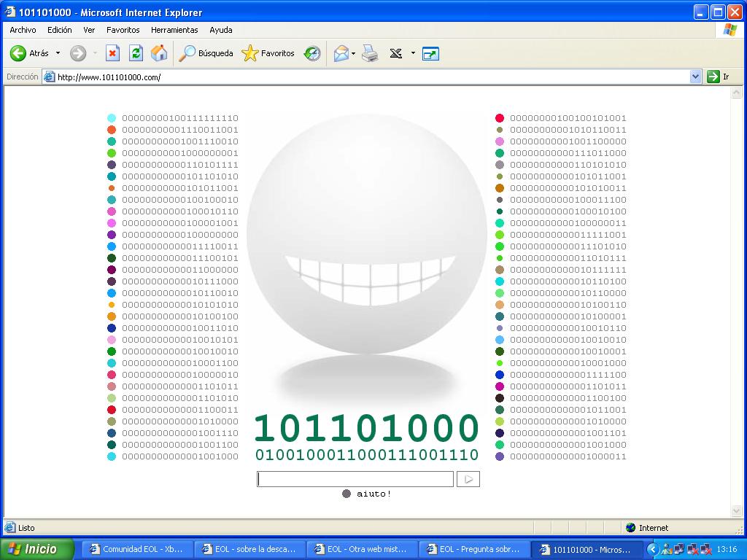
Task: Open the Herramientas menu
Action: coord(174,30)
